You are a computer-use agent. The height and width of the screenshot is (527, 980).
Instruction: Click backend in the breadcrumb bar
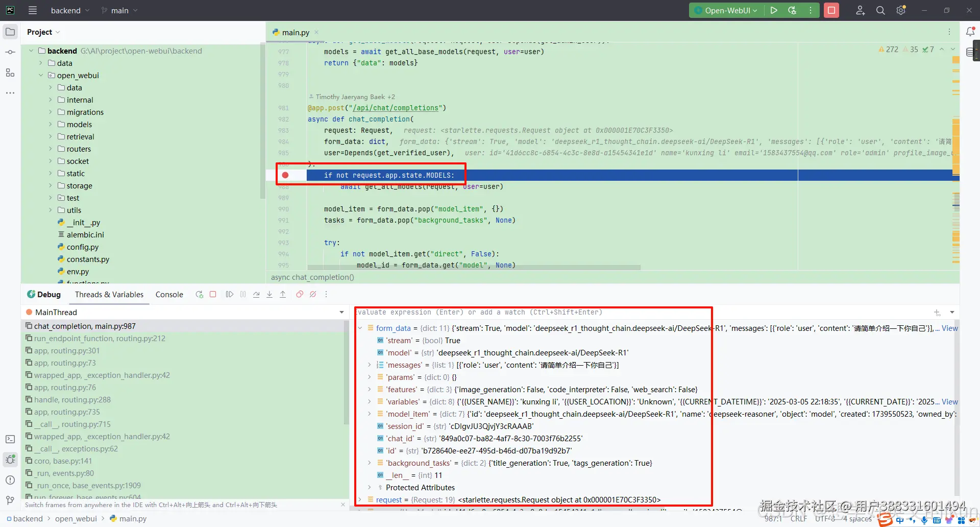pos(28,519)
